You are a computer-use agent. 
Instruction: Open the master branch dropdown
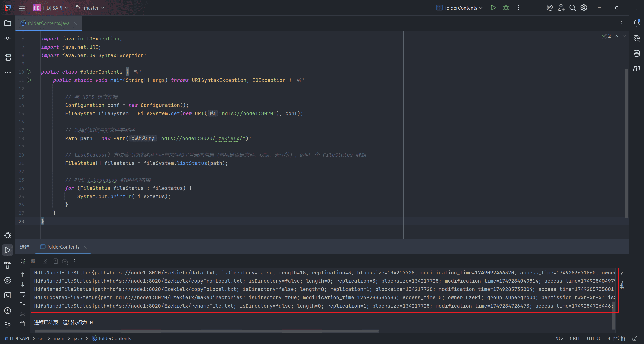90,8
